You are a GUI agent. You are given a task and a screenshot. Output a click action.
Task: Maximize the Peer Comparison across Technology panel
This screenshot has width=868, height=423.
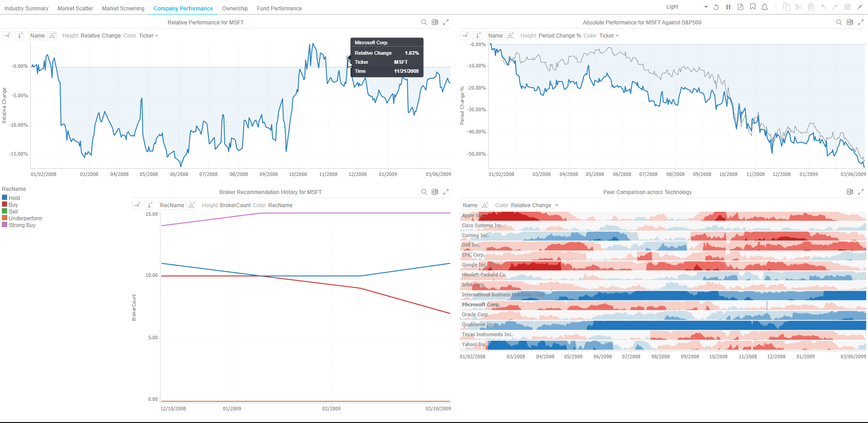pyautogui.click(x=861, y=192)
